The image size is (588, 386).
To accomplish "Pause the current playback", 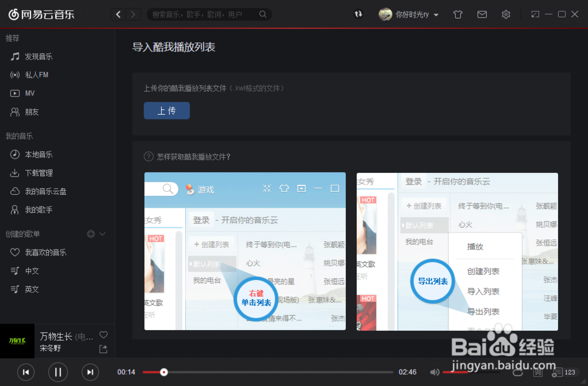I will pos(58,372).
